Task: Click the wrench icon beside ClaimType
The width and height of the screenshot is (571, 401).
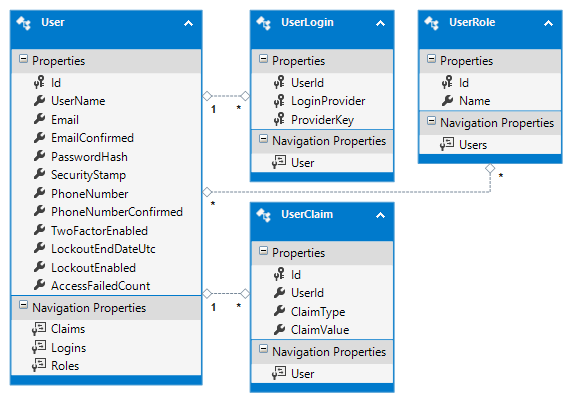Action: 279,311
